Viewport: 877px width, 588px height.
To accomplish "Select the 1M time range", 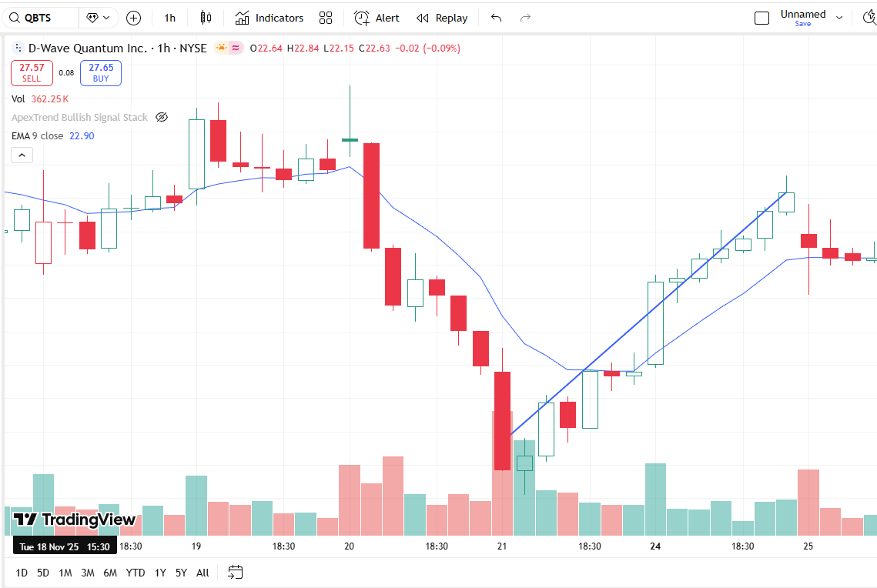I will [65, 573].
